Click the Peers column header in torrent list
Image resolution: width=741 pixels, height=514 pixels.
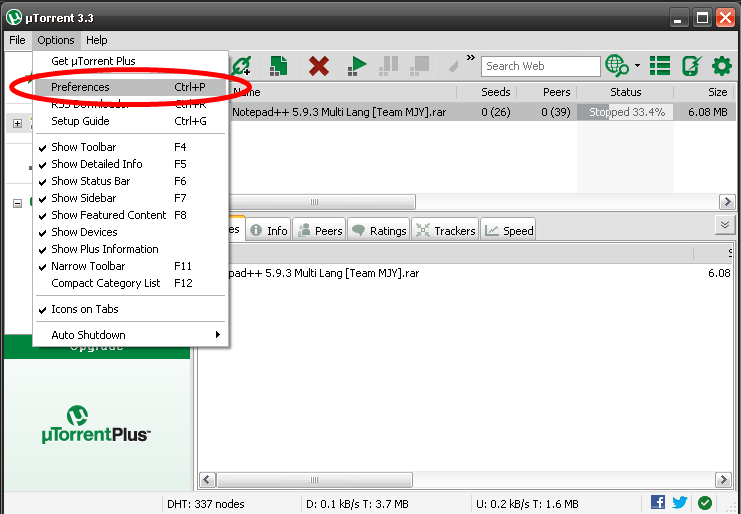(x=547, y=93)
